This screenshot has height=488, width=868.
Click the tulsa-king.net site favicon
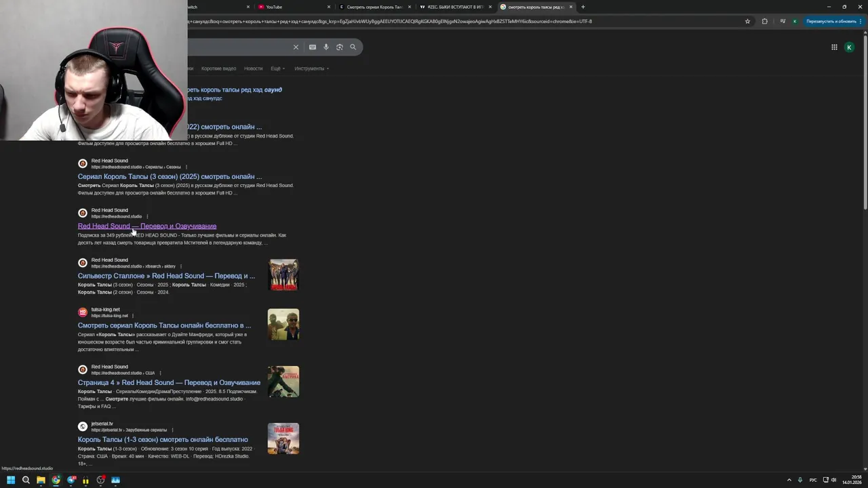coord(83,312)
